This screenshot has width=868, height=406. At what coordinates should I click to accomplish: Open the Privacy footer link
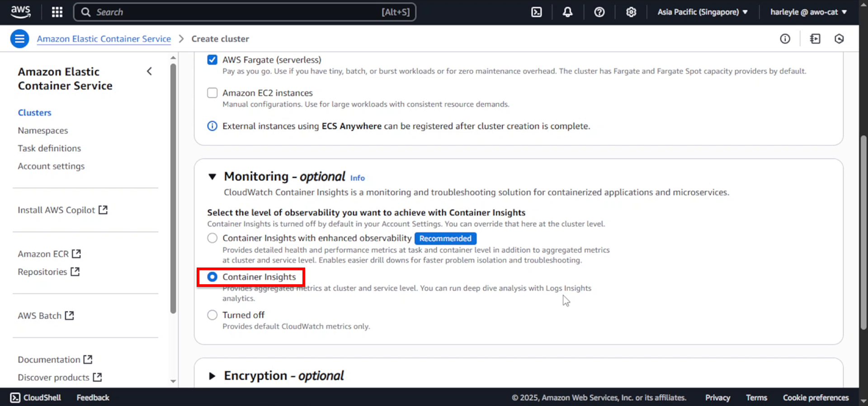coord(717,397)
